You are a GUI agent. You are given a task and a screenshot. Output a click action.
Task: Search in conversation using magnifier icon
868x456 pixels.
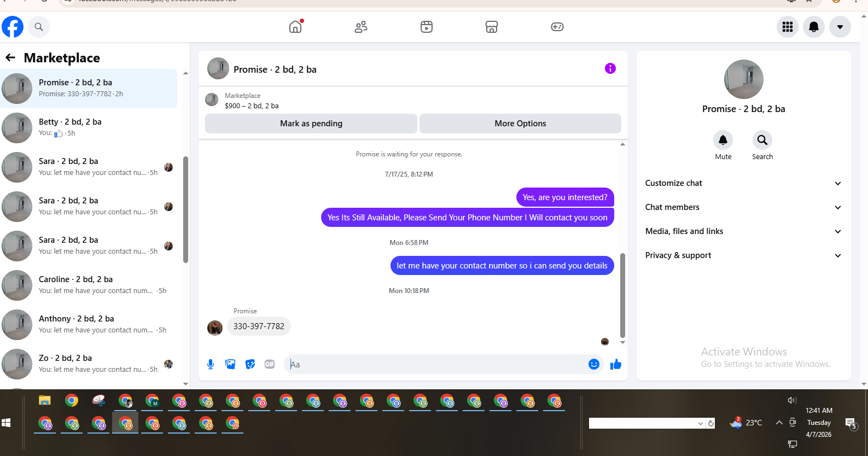(x=762, y=141)
